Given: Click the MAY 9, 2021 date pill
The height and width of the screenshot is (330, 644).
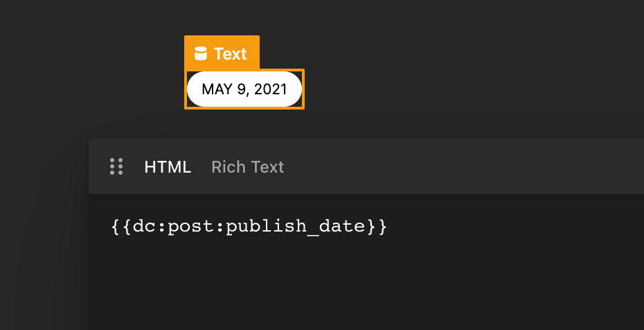Looking at the screenshot, I should 244,89.
